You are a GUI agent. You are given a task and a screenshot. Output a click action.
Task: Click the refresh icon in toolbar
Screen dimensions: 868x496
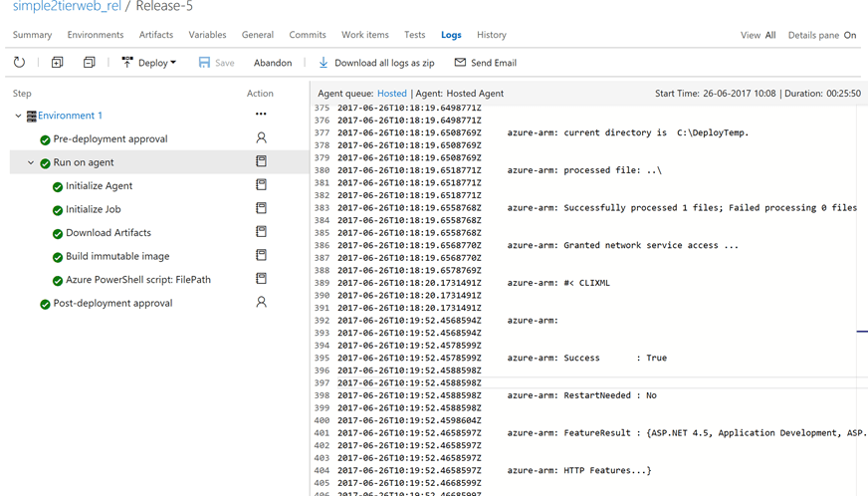click(19, 63)
